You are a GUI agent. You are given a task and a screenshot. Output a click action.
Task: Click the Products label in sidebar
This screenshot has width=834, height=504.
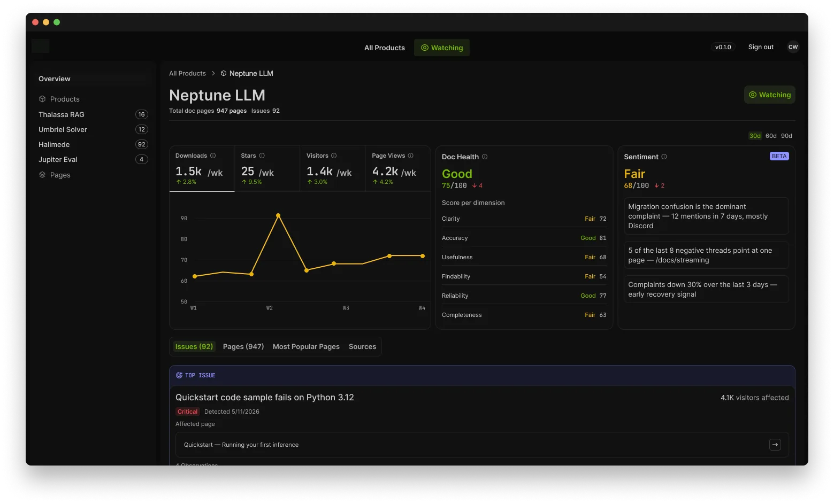click(65, 99)
